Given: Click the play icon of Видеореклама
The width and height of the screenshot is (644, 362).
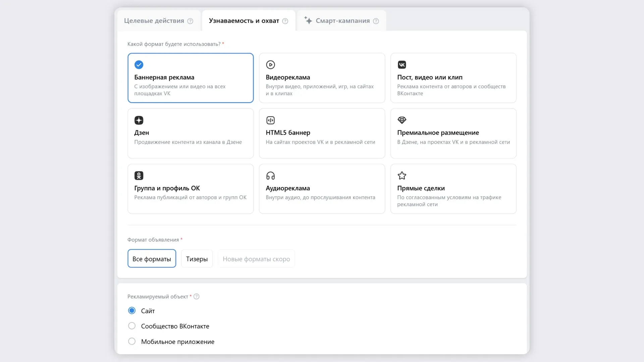Looking at the screenshot, I should pos(270,65).
